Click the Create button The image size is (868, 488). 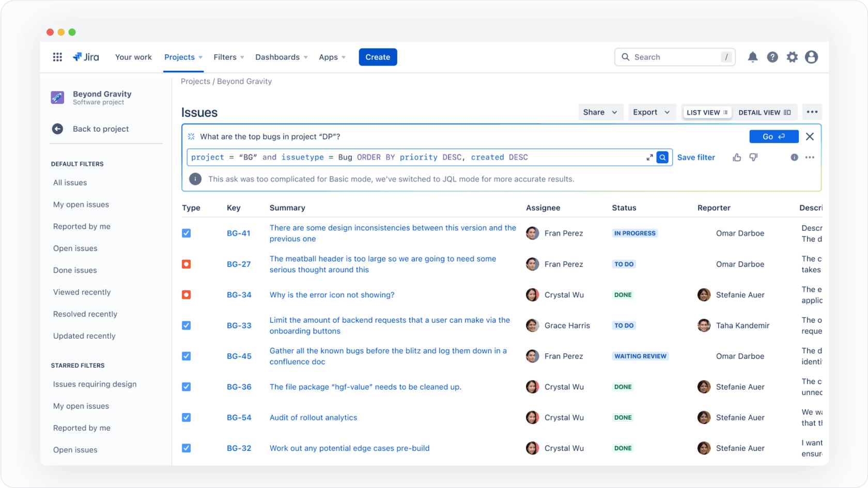[x=378, y=57]
